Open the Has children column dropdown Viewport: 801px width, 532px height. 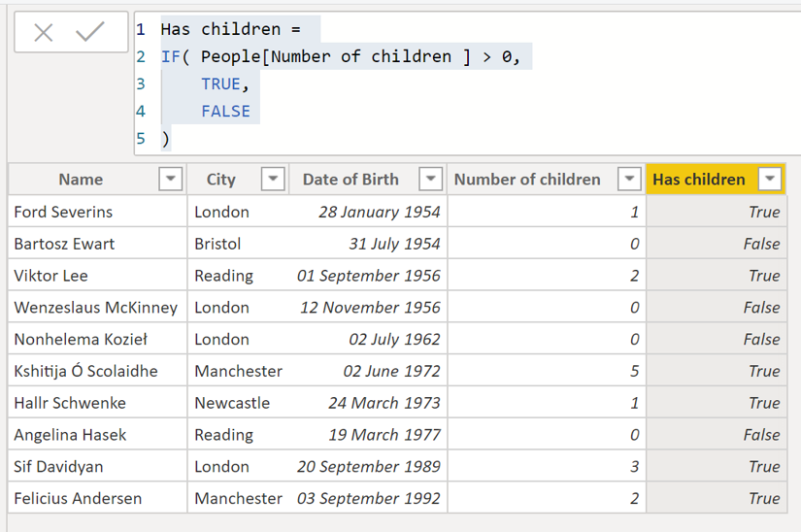pyautogui.click(x=770, y=180)
